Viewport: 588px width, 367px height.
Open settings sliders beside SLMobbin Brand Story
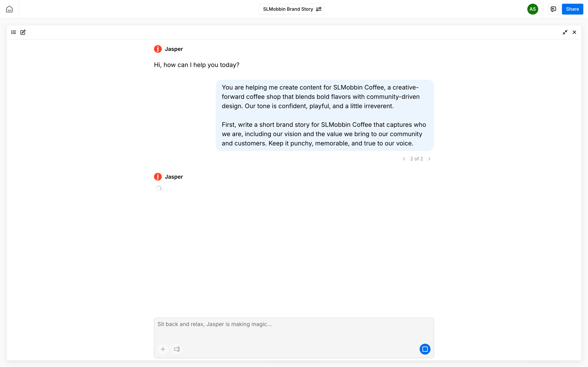[318, 9]
